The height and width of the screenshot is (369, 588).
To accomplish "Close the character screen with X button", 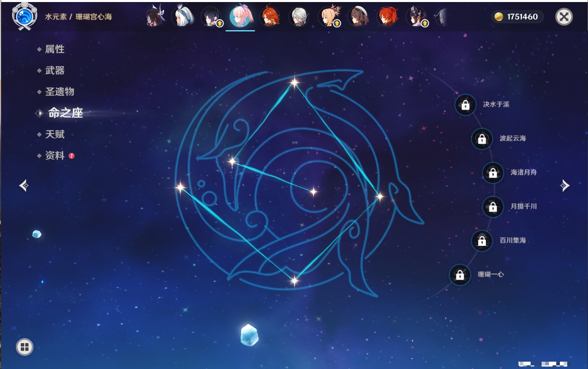I will pyautogui.click(x=564, y=17).
